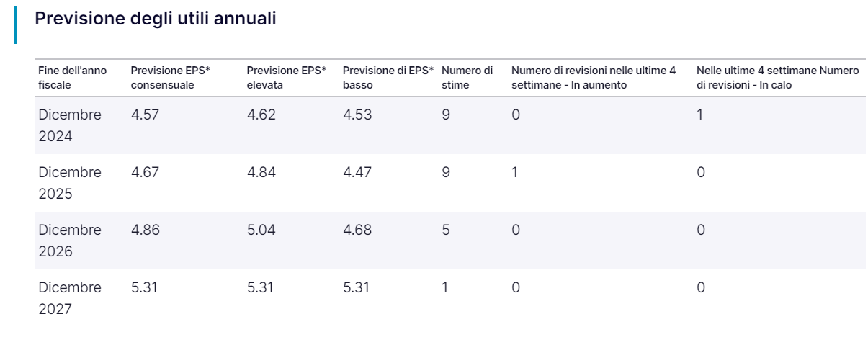Click the 4.68 low EPS value
The width and height of the screenshot is (868, 345).
357,230
